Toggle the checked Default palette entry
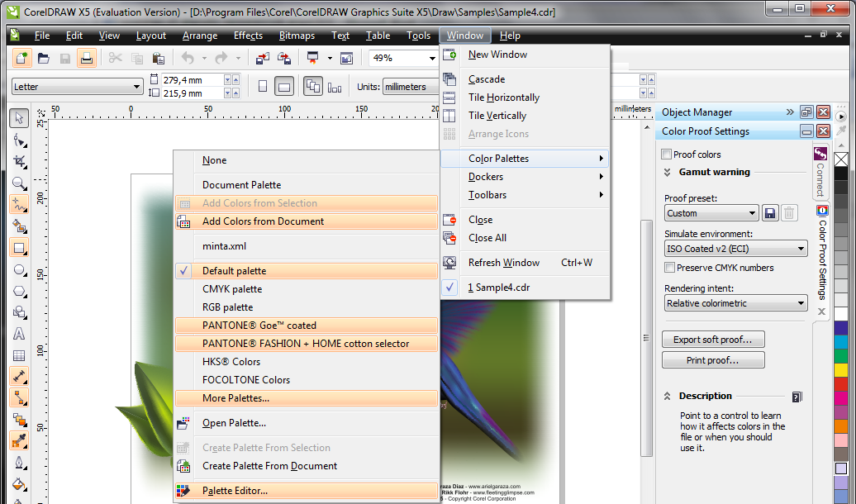Screen dimensions: 856x504 (307, 271)
